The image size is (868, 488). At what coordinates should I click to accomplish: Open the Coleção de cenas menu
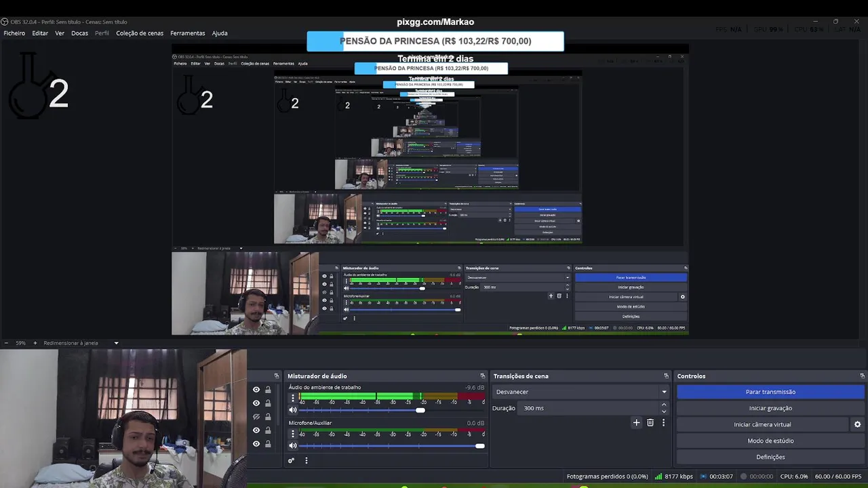140,33
